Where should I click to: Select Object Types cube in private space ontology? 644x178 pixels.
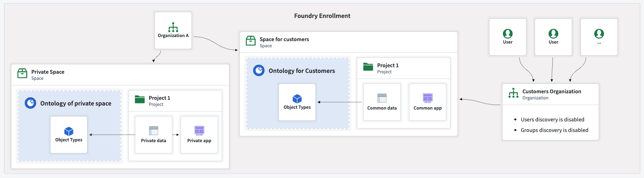click(69, 131)
